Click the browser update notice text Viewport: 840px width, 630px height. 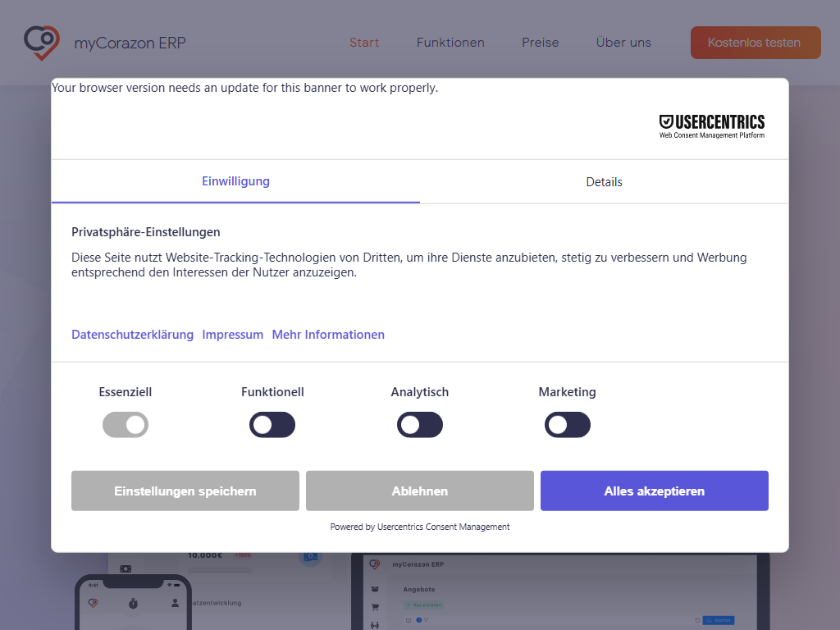click(244, 88)
